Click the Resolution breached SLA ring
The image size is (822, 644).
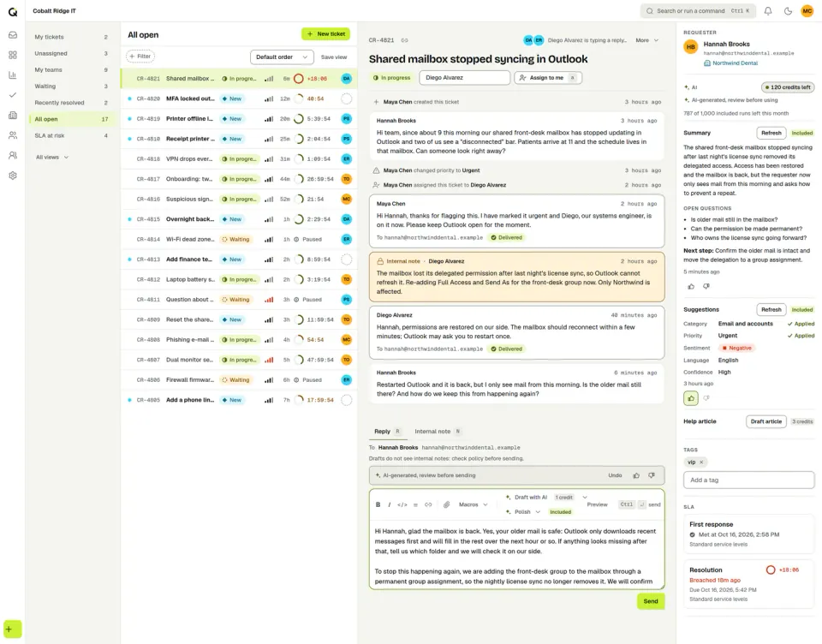click(771, 570)
